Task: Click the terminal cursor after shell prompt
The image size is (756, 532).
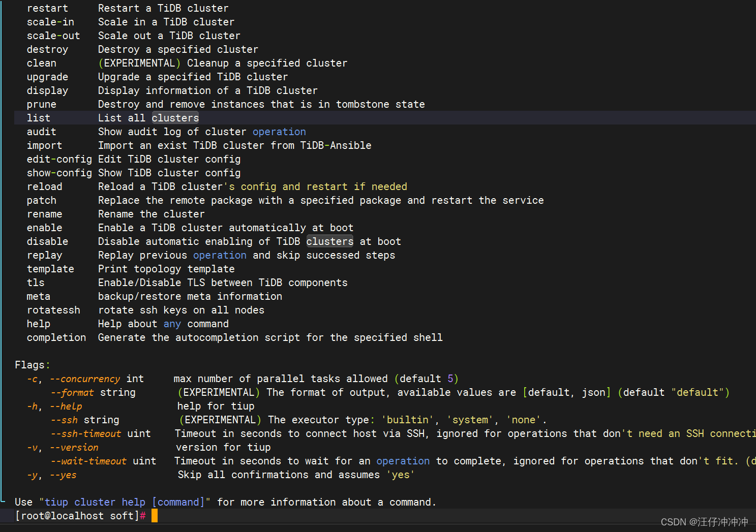Action: 155,515
